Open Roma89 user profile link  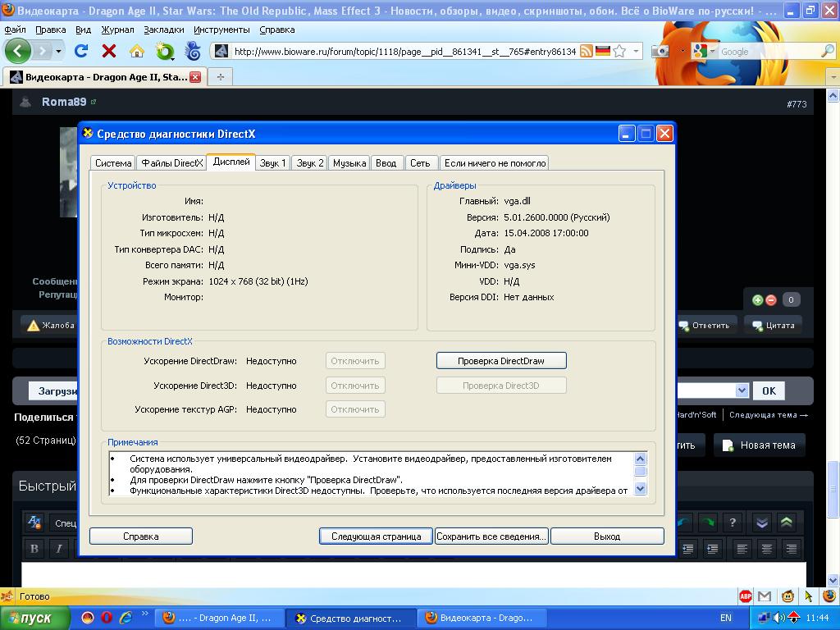[x=64, y=102]
